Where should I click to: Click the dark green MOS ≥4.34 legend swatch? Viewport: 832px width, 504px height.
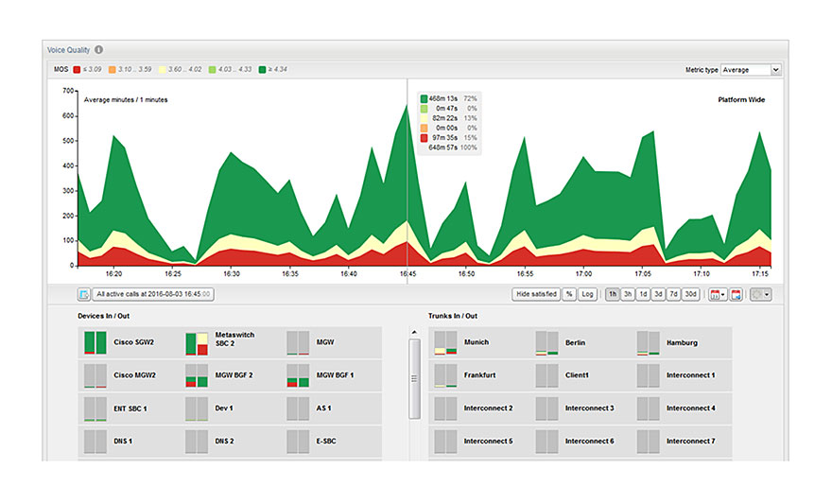tap(262, 69)
